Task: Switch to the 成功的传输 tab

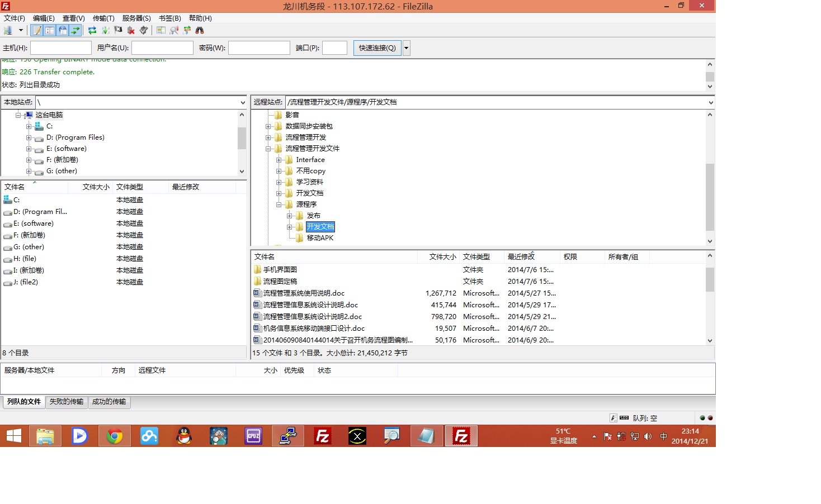Action: (109, 402)
